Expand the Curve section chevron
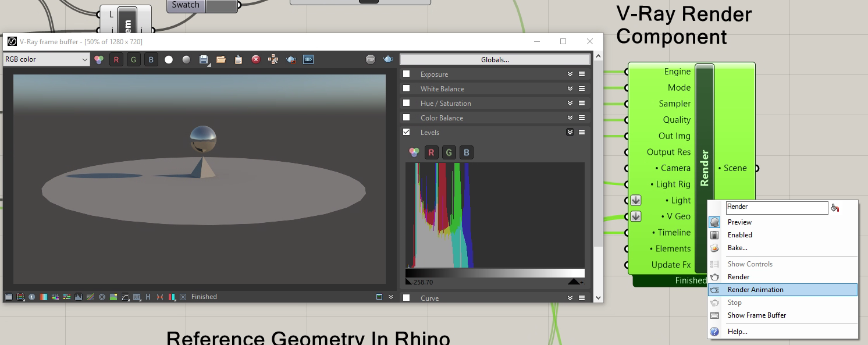Image resolution: width=868 pixels, height=345 pixels. (x=570, y=298)
